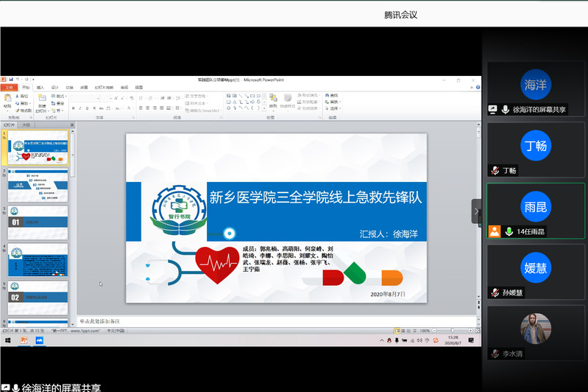This screenshot has height=392, width=588.
Task: Click 海洋's participant avatar tile
Action: (x=535, y=85)
